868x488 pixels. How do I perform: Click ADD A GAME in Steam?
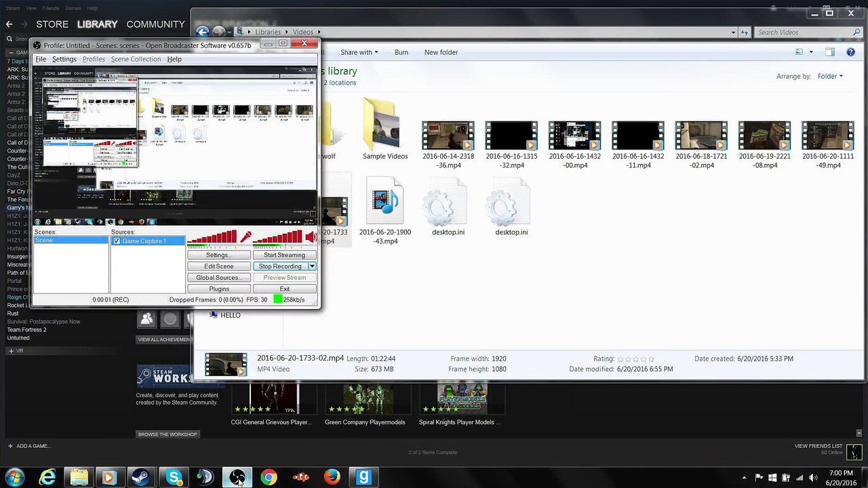(28, 446)
